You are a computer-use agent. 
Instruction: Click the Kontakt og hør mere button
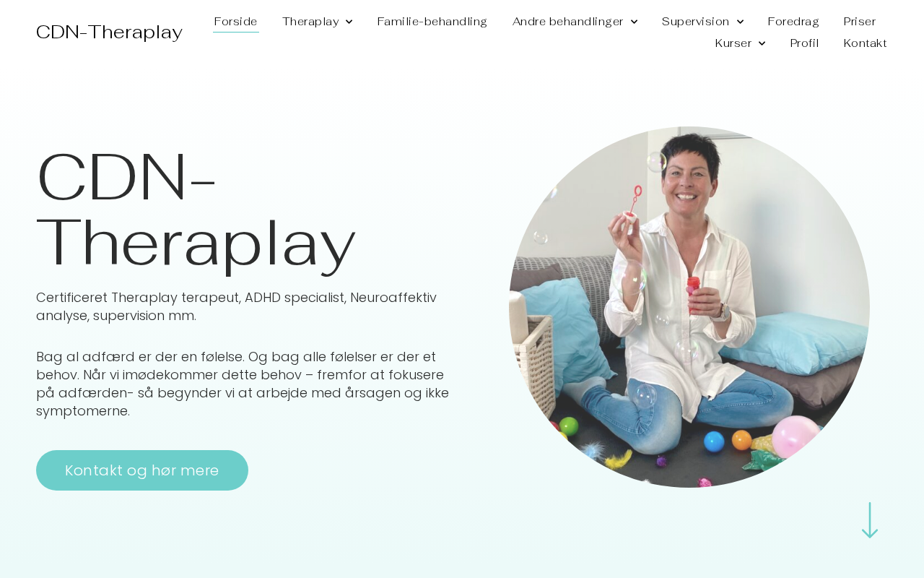point(142,470)
